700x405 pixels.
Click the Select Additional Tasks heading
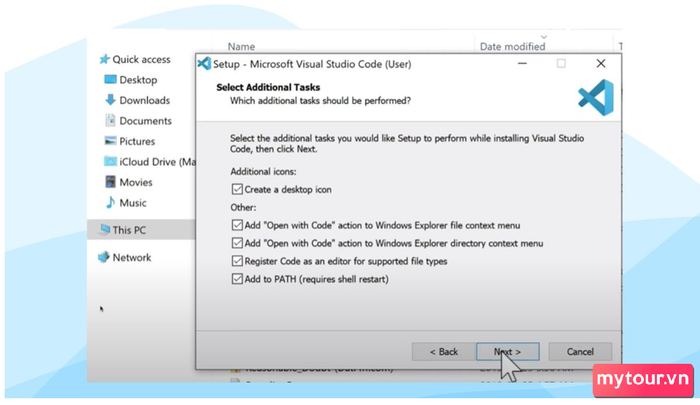click(x=268, y=87)
